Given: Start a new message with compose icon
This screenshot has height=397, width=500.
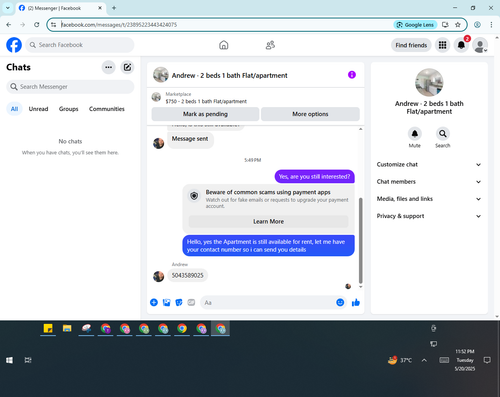Looking at the screenshot, I should pyautogui.click(x=127, y=67).
